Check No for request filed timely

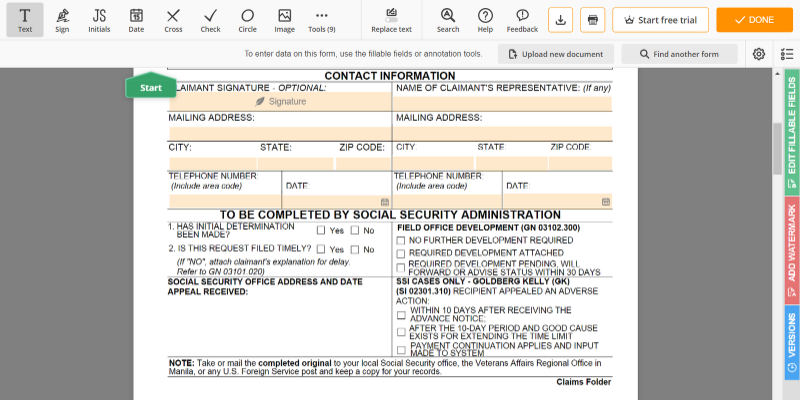[x=355, y=249]
